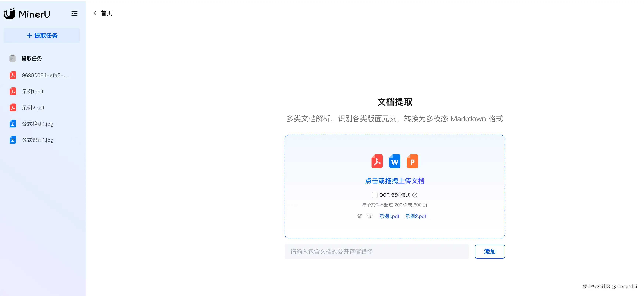
Task: Click the back chevron next to 首页
Action: pyautogui.click(x=95, y=13)
